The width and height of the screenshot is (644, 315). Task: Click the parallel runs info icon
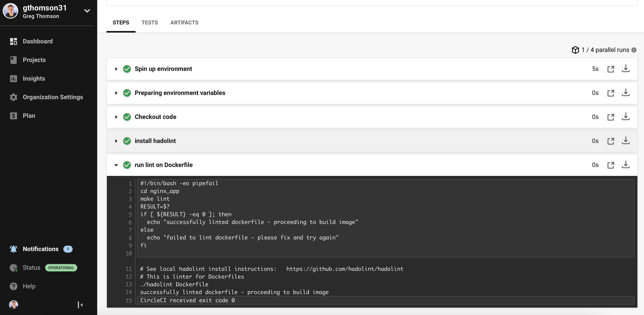coord(634,50)
